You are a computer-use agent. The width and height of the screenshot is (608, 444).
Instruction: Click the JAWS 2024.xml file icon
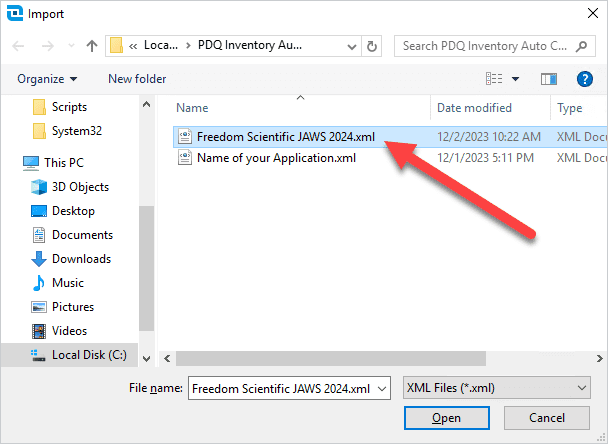tap(185, 136)
